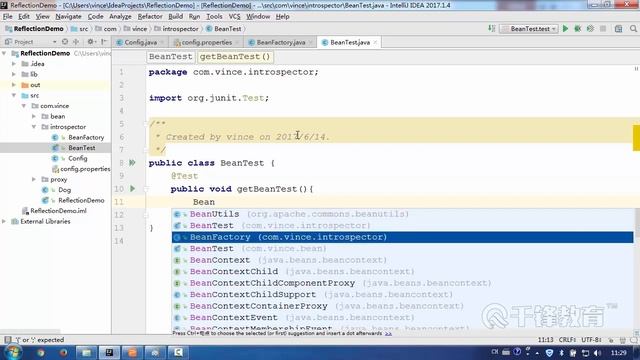Open the BeanTest.test run configuration dropdown
Viewport: 640px width, 360px height.
[529, 29]
